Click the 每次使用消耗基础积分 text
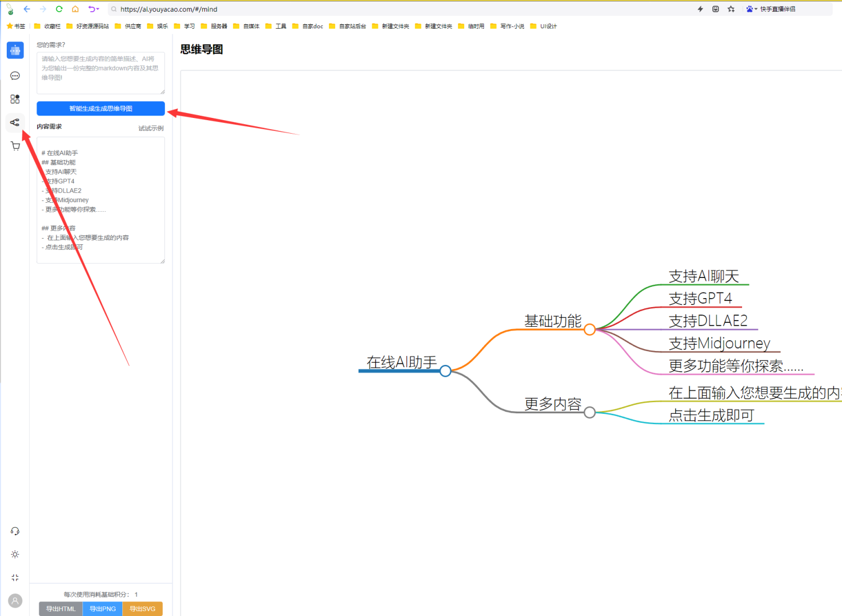The width and height of the screenshot is (842, 616). (97, 594)
